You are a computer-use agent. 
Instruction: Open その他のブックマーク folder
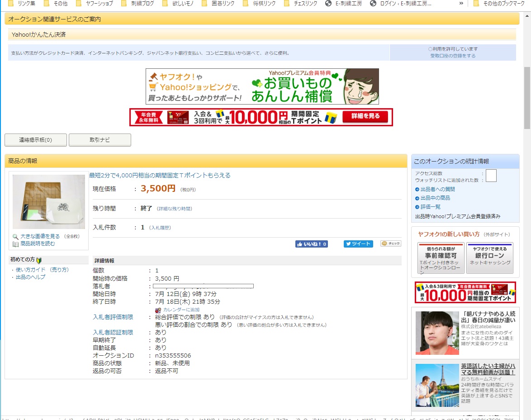click(x=499, y=3)
